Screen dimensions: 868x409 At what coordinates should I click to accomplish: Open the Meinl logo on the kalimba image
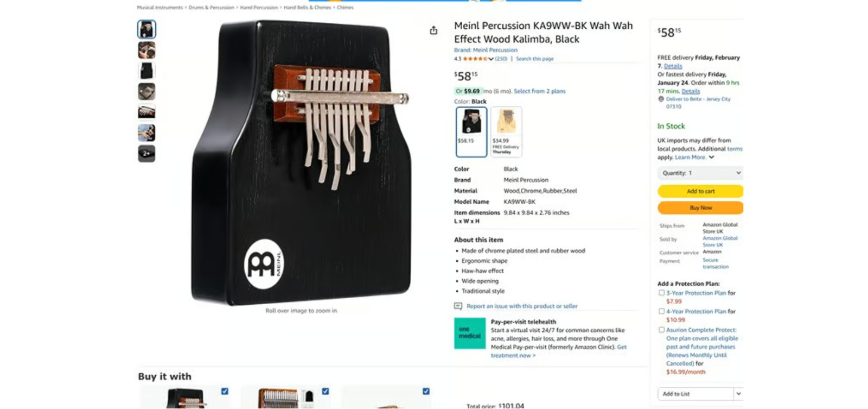click(x=264, y=264)
